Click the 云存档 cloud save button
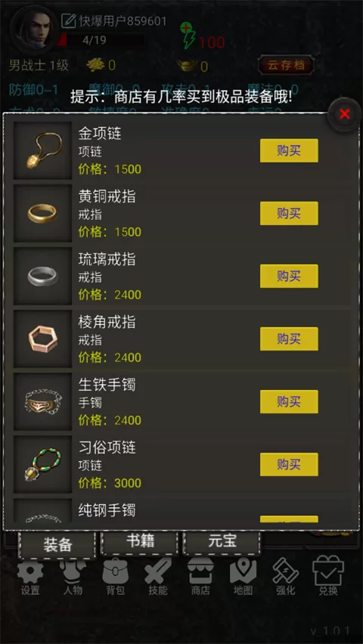This screenshot has width=363, height=644. click(x=286, y=65)
